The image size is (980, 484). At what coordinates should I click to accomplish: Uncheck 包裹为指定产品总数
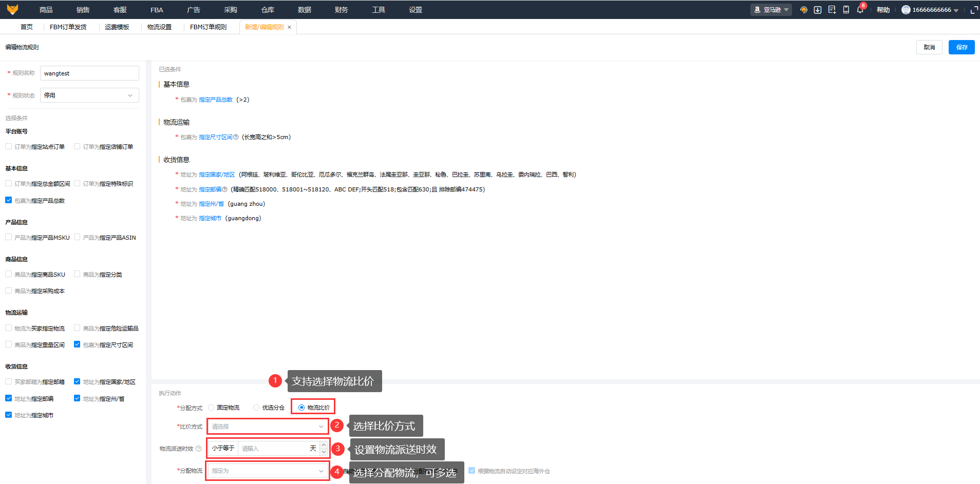tap(9, 200)
